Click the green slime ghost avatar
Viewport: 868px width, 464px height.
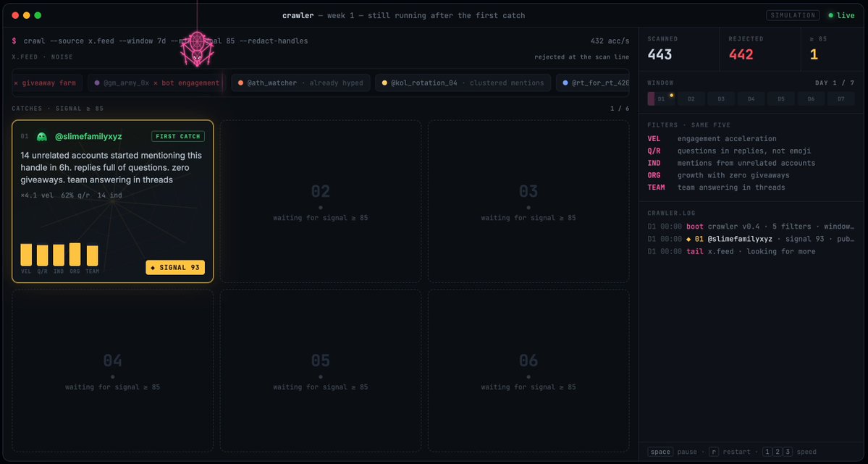pos(41,136)
